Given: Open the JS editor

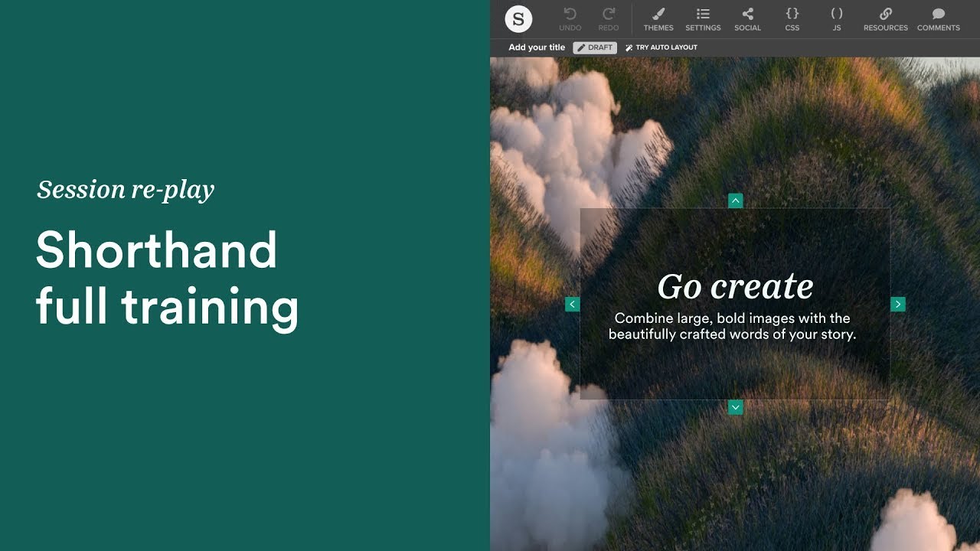Looking at the screenshot, I should tap(837, 19).
